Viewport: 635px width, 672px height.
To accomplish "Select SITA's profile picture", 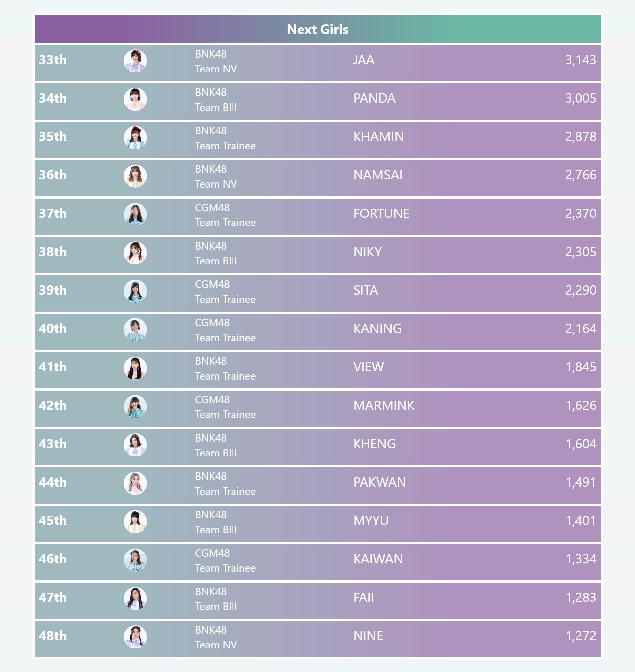I will (135, 291).
